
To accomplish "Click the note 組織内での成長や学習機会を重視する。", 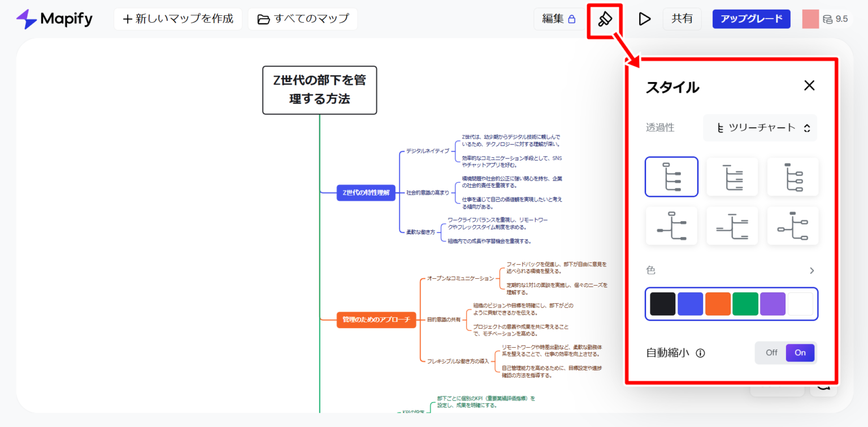I will [489, 241].
